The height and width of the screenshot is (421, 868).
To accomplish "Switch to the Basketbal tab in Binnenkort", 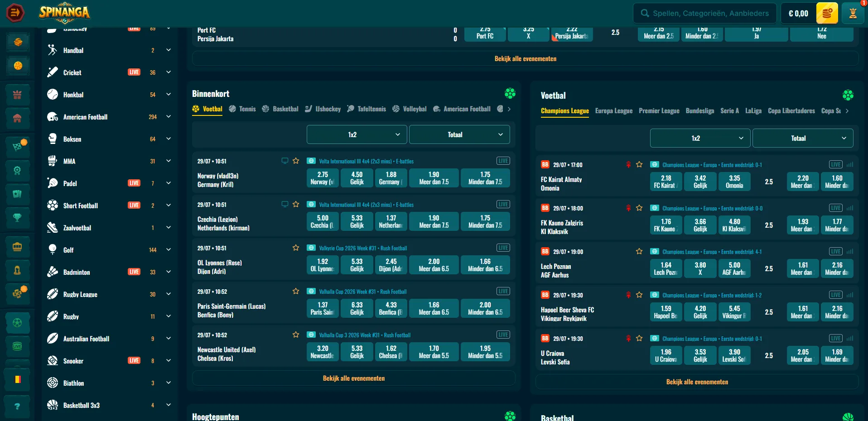I will (x=280, y=109).
